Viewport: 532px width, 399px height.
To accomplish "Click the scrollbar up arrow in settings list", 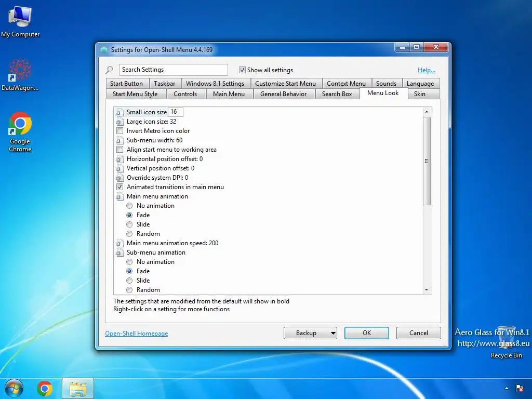I will coord(427,112).
